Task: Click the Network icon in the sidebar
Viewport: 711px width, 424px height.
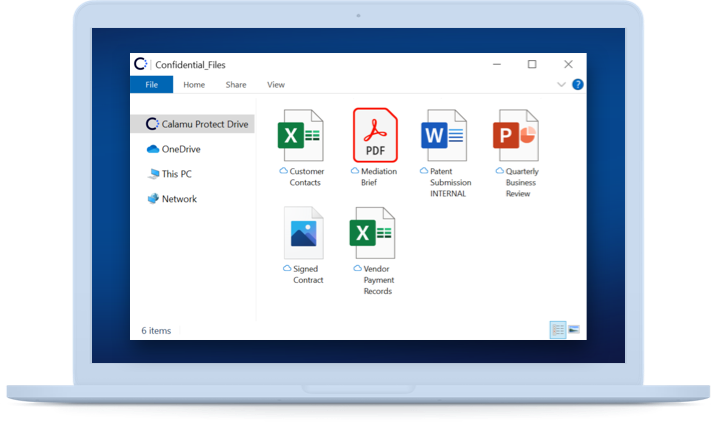Action: [x=153, y=199]
